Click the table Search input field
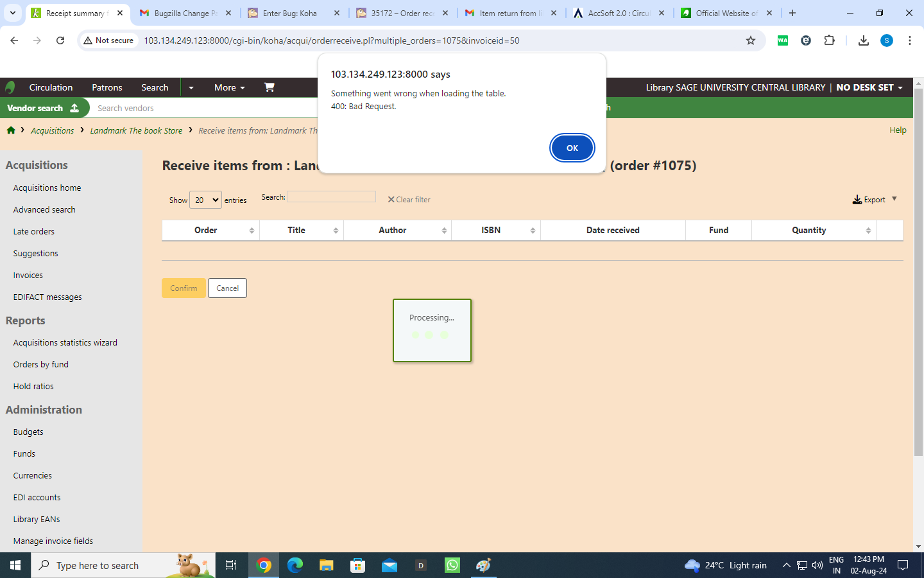Viewport: 924px width, 578px height. pyautogui.click(x=331, y=197)
